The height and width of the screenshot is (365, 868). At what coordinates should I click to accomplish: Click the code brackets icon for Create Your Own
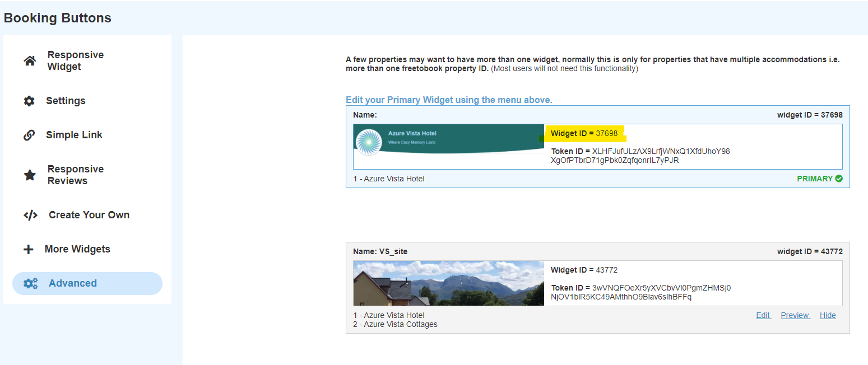pos(30,216)
